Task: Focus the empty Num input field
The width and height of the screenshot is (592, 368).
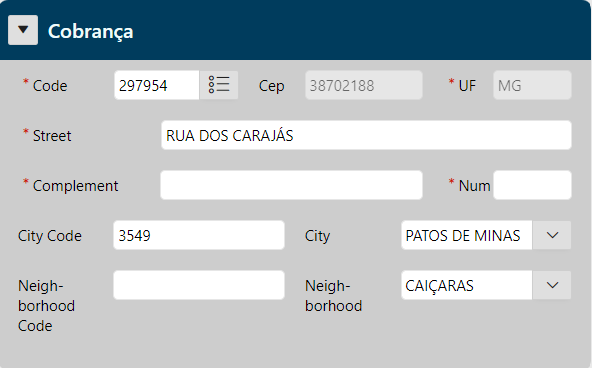Action: tap(532, 185)
